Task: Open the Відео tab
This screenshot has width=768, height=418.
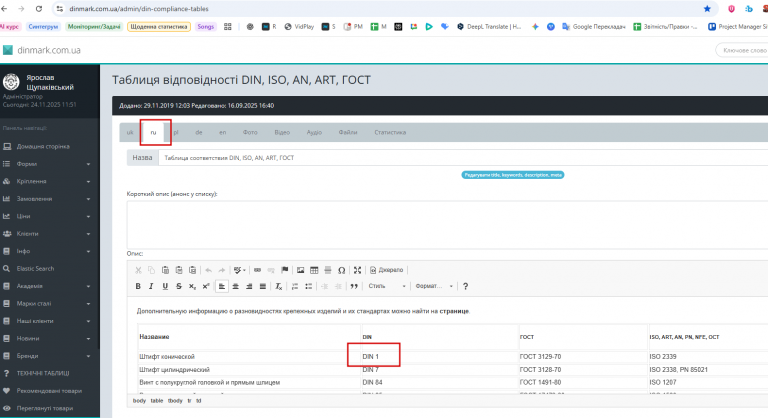Action: [282, 132]
